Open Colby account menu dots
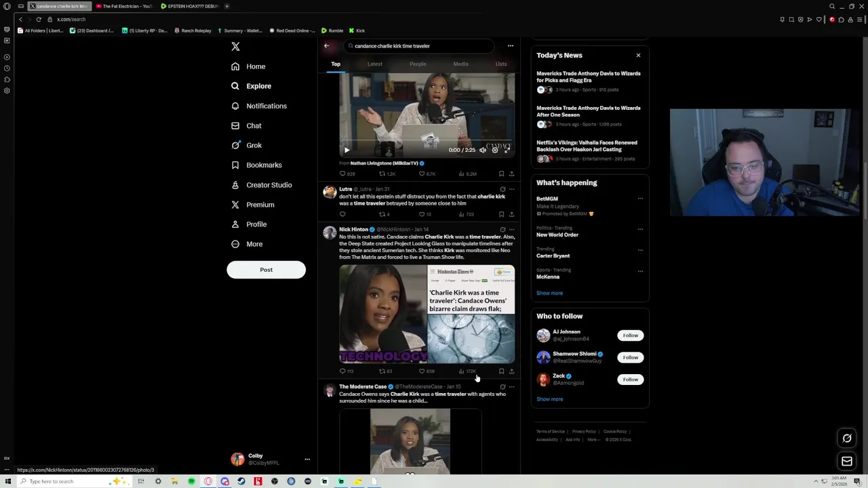Screen dimensions: 868x488 [307, 460]
